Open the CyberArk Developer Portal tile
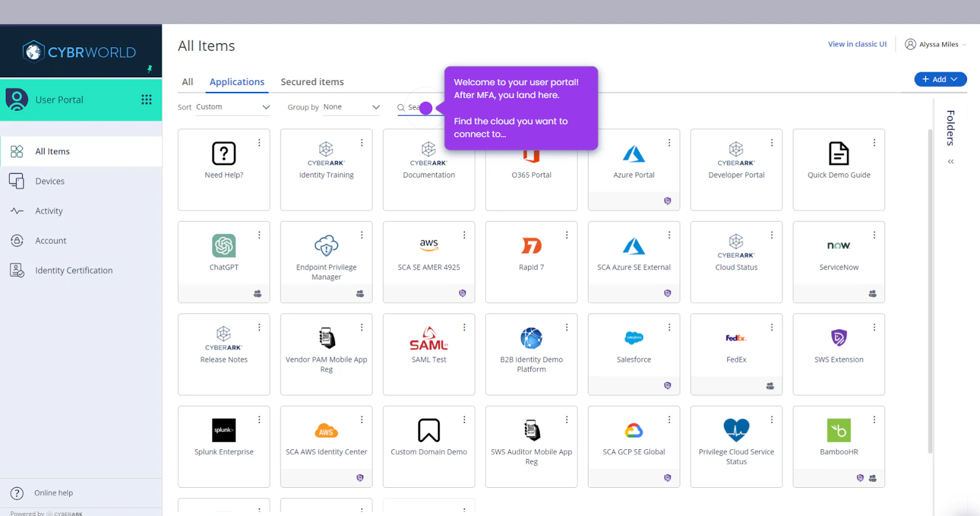This screenshot has height=516, width=980. [736, 170]
